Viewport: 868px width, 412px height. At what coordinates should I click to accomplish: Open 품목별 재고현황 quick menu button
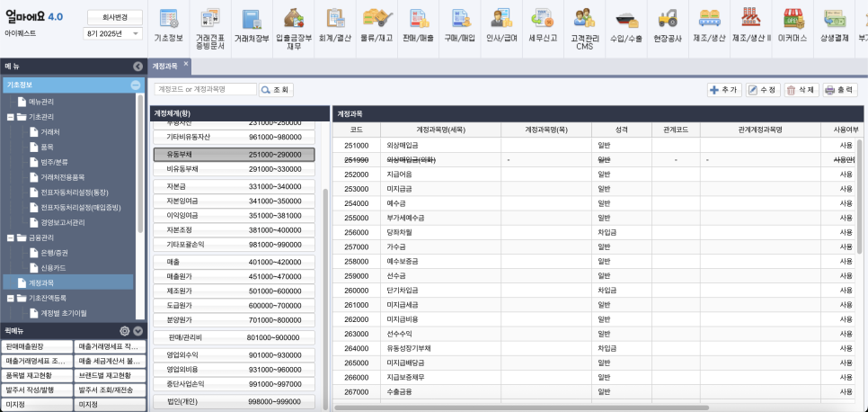pos(37,375)
